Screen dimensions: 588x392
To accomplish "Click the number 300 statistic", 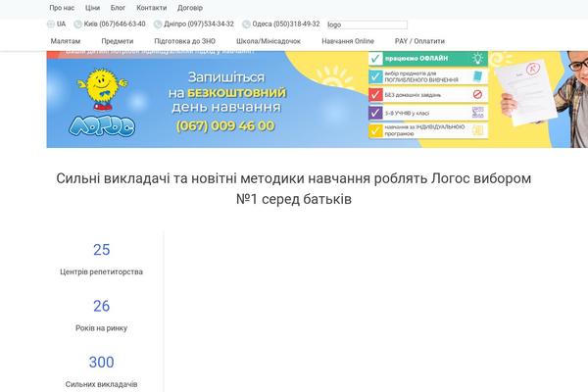I will click(x=102, y=363).
